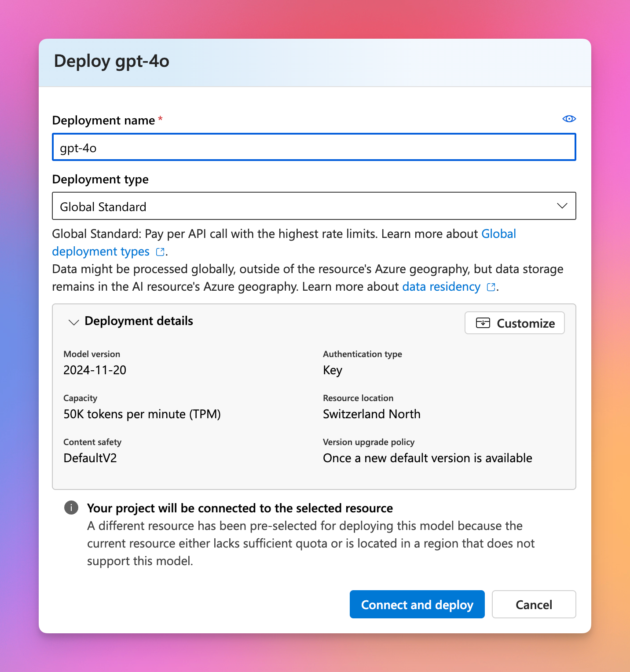This screenshot has height=672, width=630.
Task: Click the icon inside the Customize button
Action: point(483,323)
